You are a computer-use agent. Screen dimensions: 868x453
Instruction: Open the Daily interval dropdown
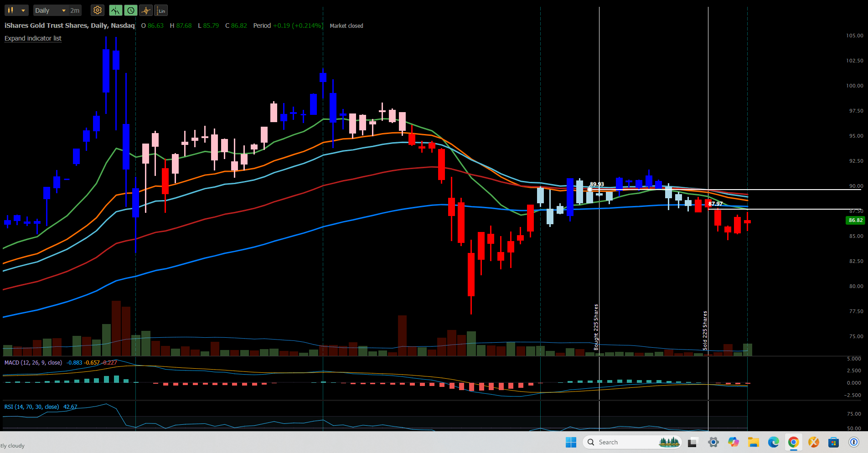click(50, 10)
